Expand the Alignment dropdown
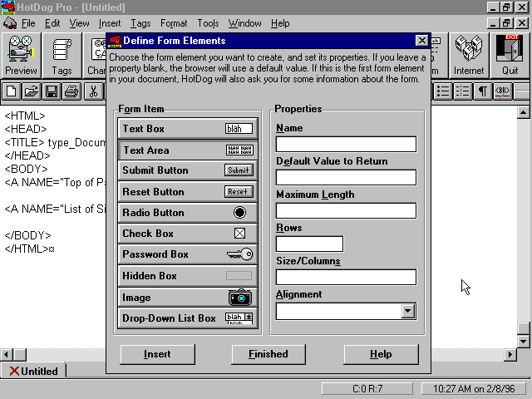The image size is (532, 399). point(407,312)
